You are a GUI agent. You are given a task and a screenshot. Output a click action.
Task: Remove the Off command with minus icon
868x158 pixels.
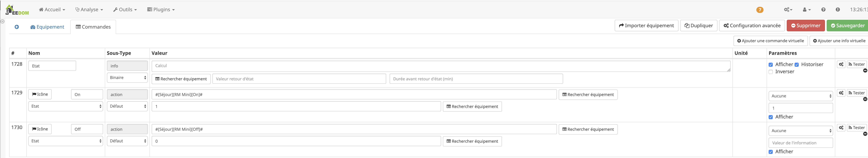click(865, 134)
